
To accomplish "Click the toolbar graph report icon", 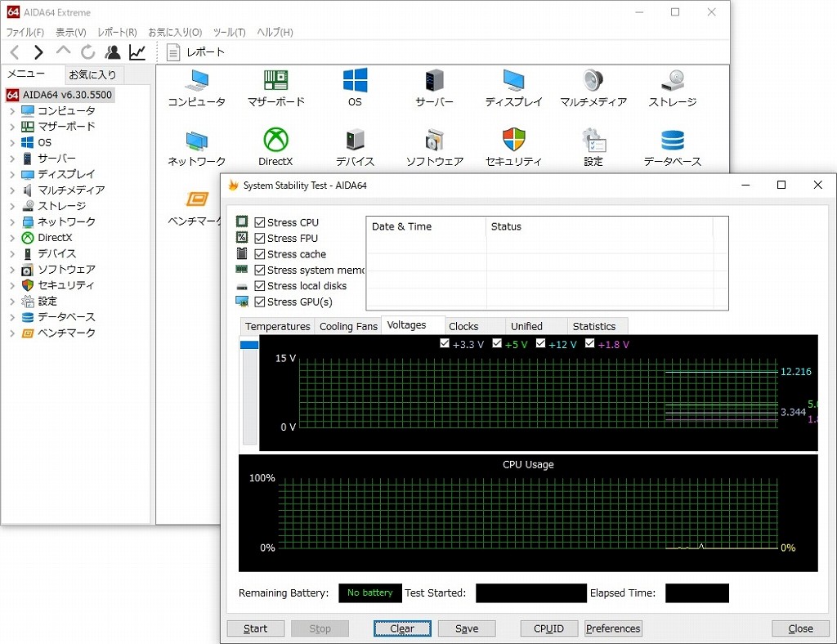I will coord(137,52).
